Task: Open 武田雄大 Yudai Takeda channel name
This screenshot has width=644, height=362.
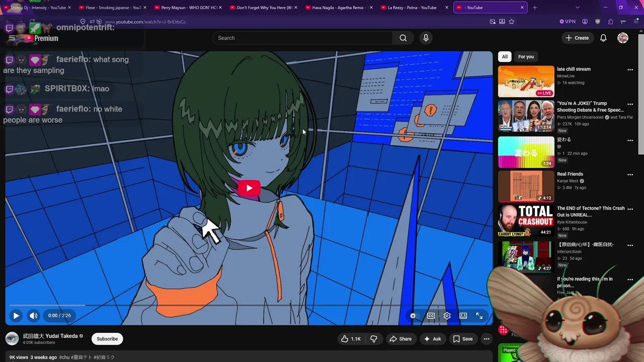Action: click(50, 336)
